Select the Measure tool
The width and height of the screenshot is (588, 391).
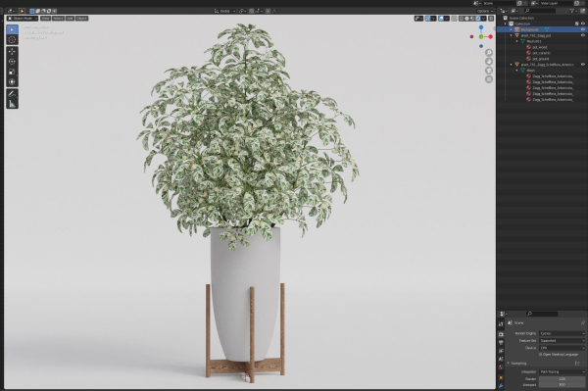(12, 104)
